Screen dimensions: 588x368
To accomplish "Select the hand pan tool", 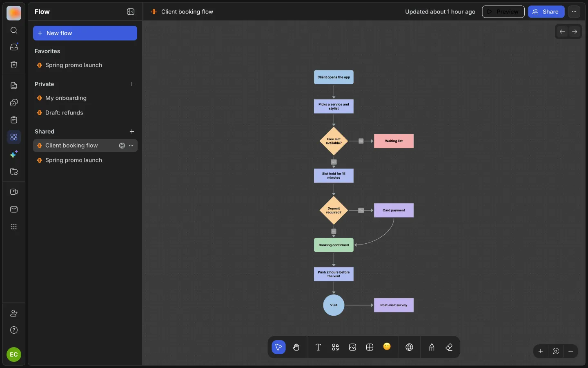I will tap(296, 347).
